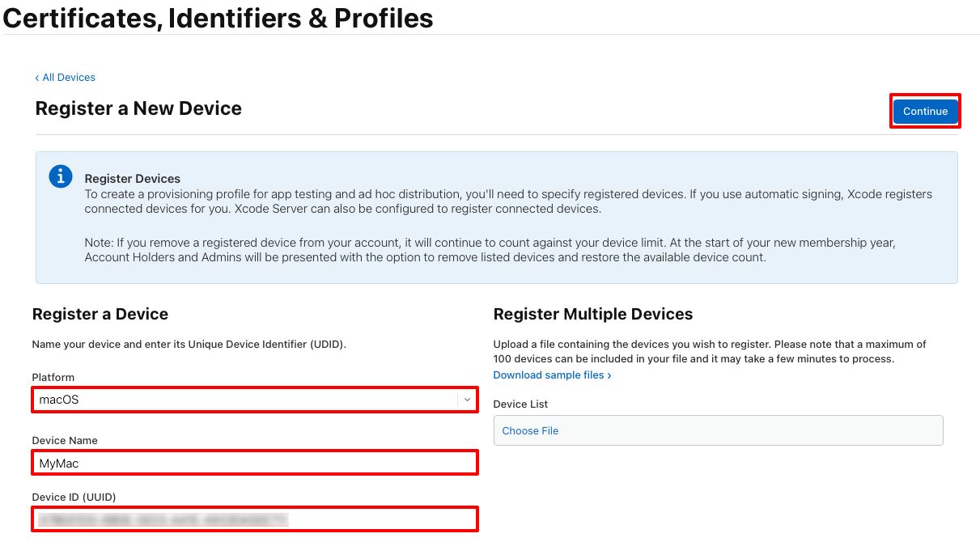980x542 pixels.
Task: Click the Platform dropdown chevron
Action: coord(467,400)
